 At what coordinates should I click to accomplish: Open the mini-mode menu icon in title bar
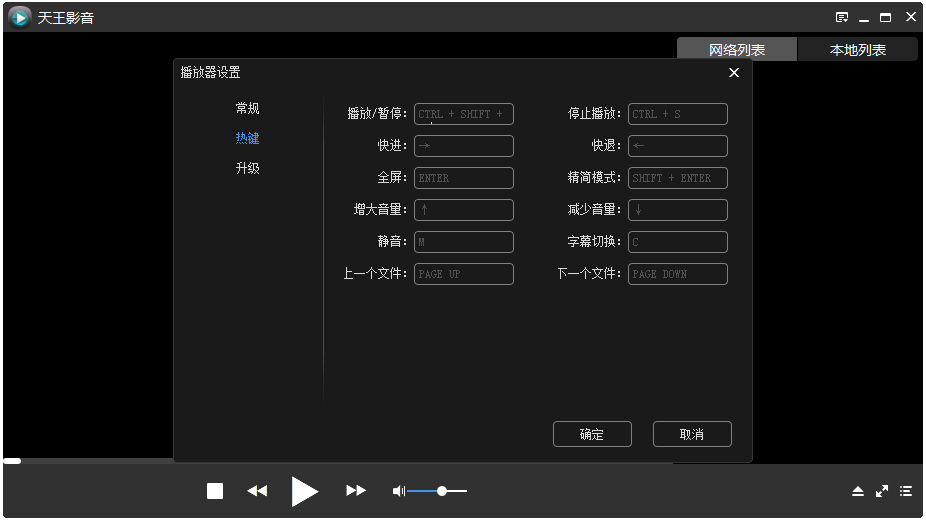coord(842,18)
